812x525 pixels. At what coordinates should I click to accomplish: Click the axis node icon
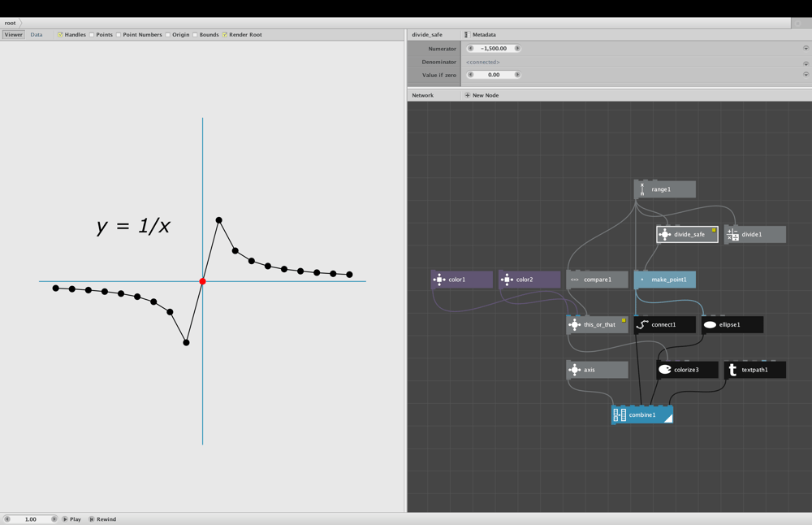pyautogui.click(x=574, y=370)
